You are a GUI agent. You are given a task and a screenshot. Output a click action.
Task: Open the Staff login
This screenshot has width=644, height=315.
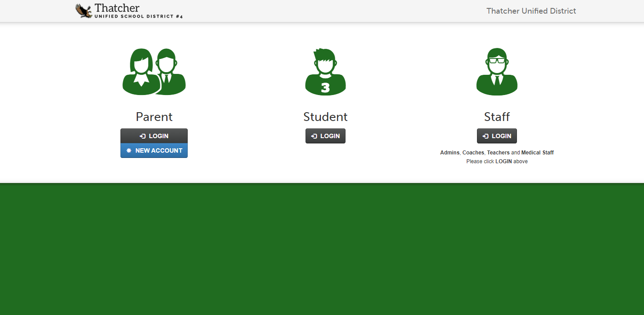(497, 136)
